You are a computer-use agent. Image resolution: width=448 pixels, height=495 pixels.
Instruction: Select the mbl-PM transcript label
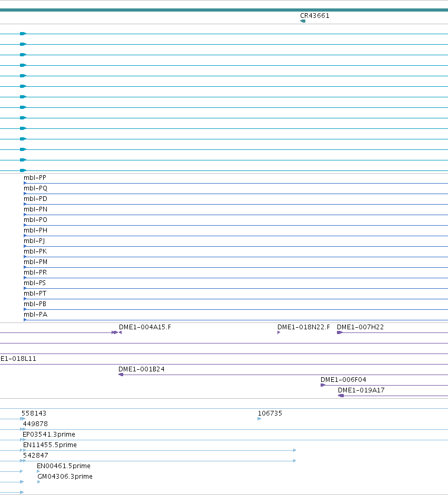pyautogui.click(x=35, y=262)
